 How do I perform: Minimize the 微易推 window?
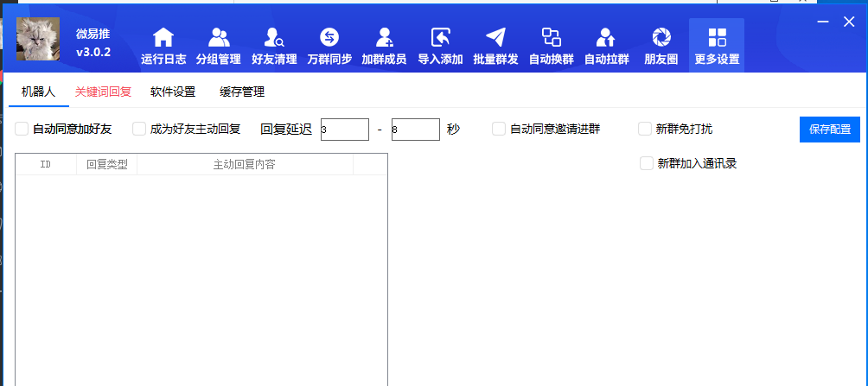pyautogui.click(x=823, y=22)
